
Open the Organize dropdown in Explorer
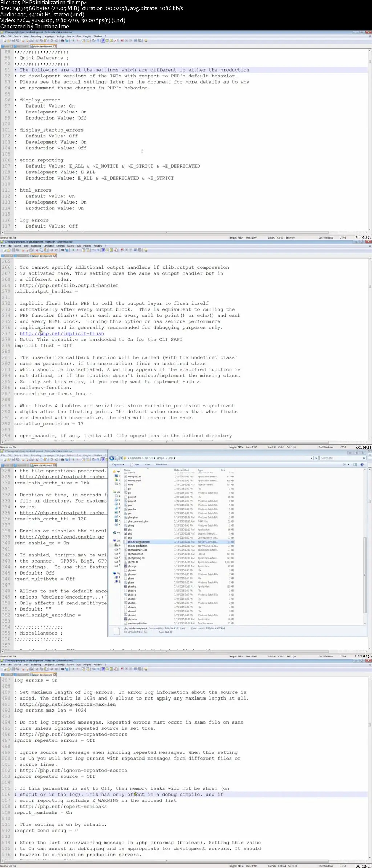click(118, 464)
